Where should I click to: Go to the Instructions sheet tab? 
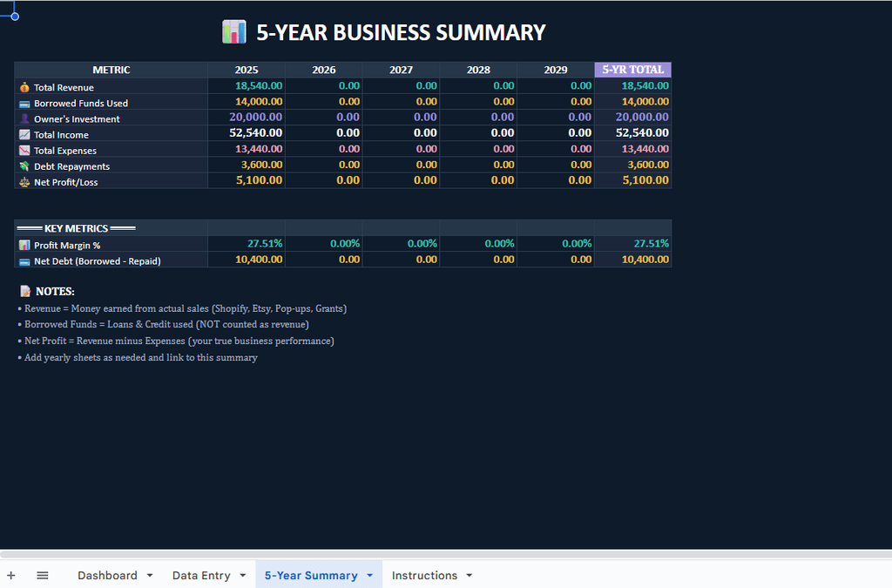424,576
